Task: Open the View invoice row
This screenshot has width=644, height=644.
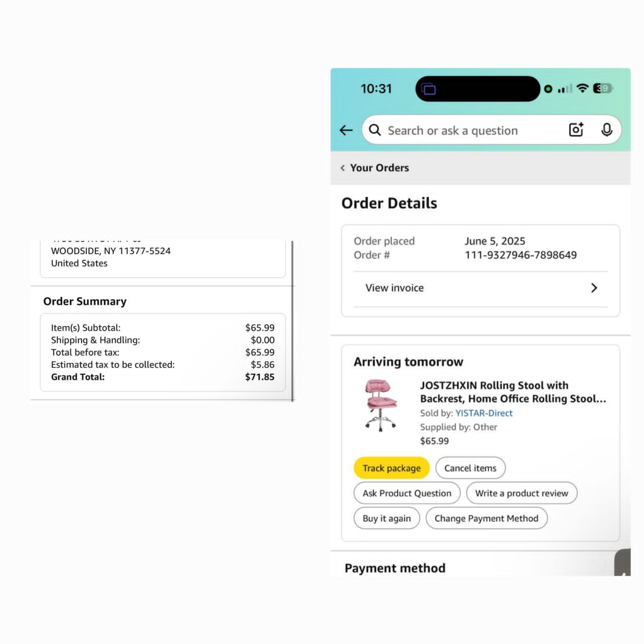Action: (x=481, y=288)
